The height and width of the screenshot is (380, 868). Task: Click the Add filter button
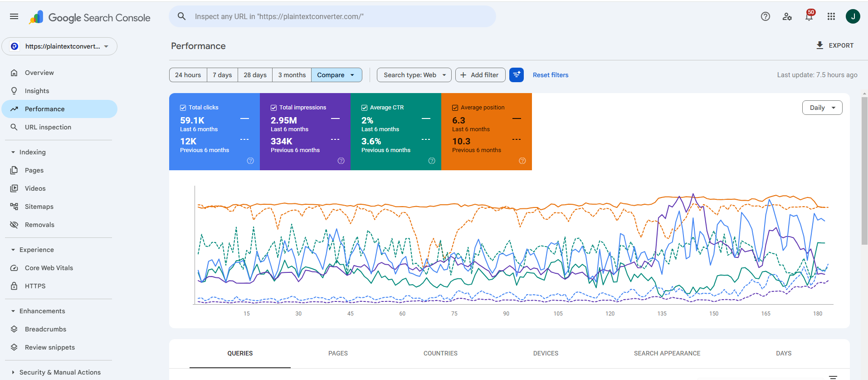(480, 75)
